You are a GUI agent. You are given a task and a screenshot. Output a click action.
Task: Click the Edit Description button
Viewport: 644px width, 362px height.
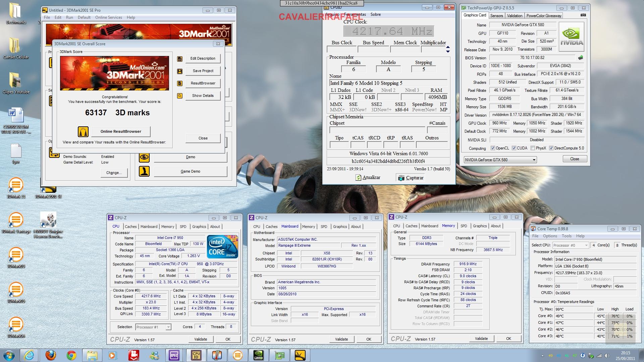tap(203, 58)
